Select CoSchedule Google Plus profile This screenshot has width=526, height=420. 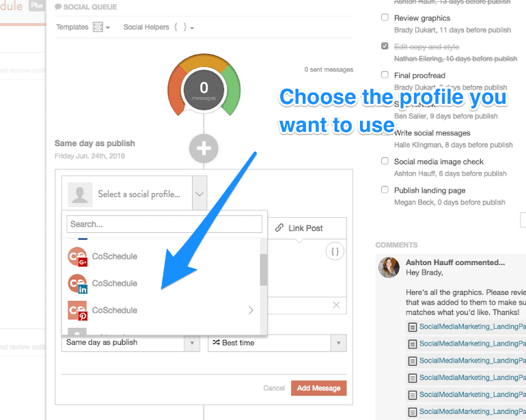point(161,257)
